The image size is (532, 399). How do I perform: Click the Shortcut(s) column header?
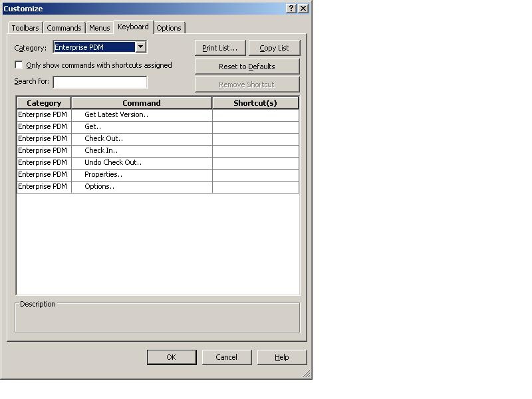255,103
